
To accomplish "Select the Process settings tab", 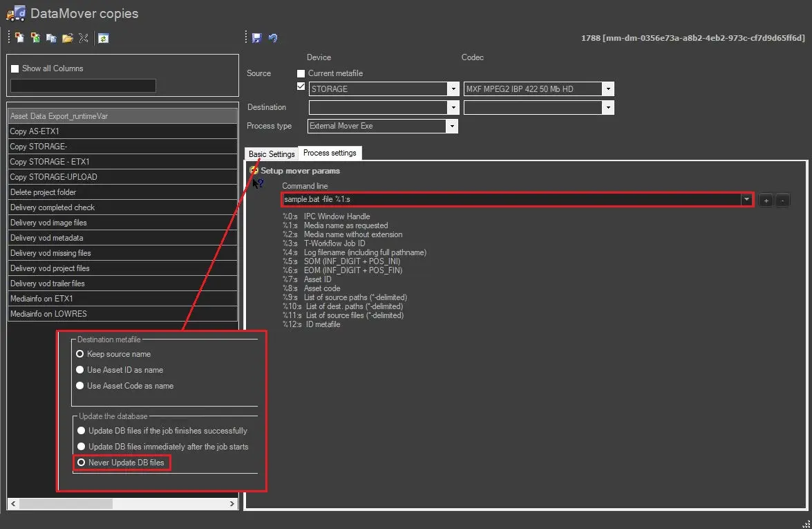I will (330, 153).
